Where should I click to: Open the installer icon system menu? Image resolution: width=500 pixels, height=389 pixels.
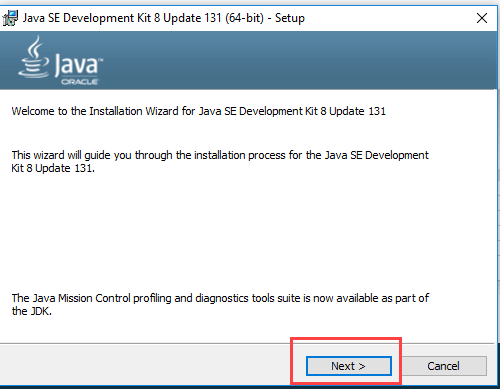[x=10, y=18]
